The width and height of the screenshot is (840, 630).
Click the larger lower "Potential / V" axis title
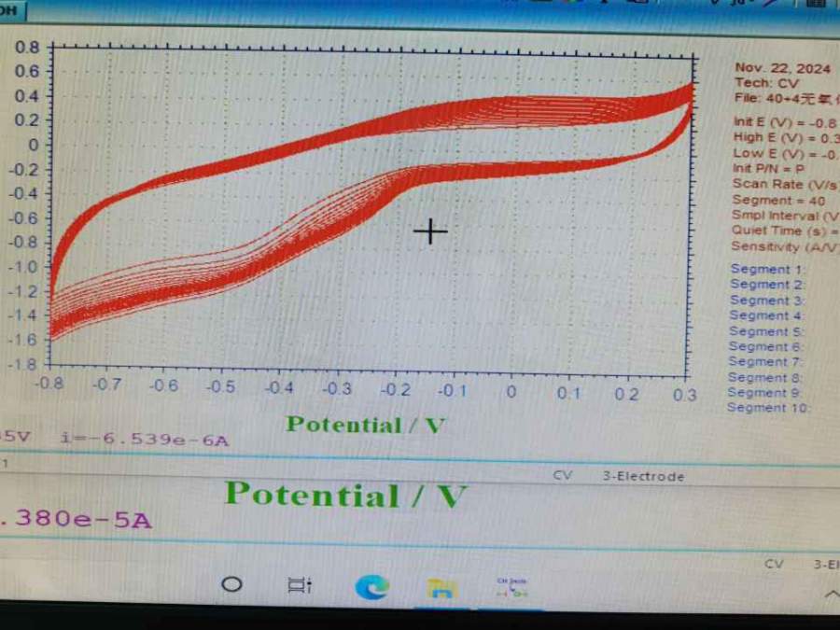tap(345, 495)
